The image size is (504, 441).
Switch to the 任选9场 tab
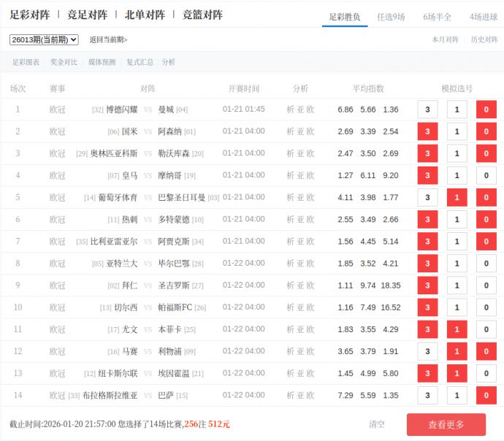[x=391, y=17]
